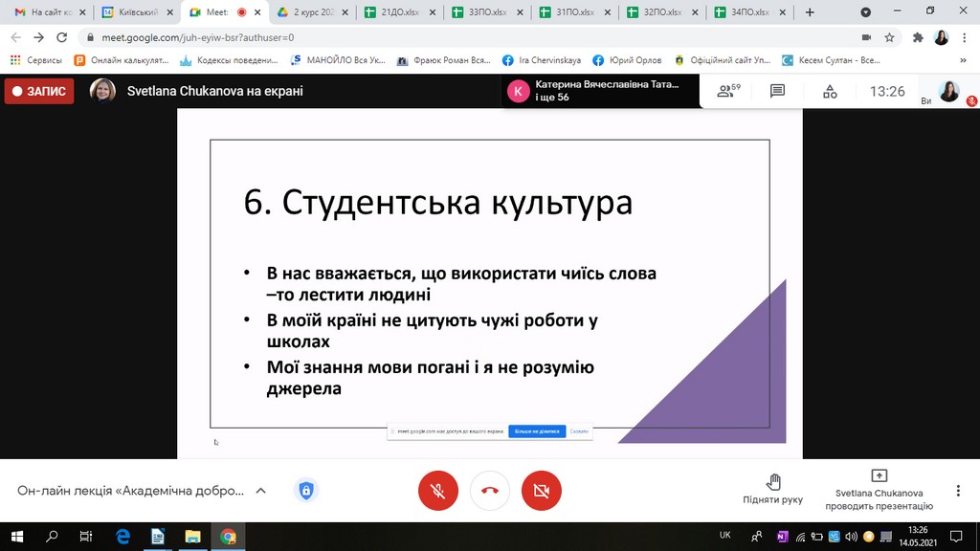The image size is (980, 551).
Task: Unmute the microphone
Action: pyautogui.click(x=437, y=490)
